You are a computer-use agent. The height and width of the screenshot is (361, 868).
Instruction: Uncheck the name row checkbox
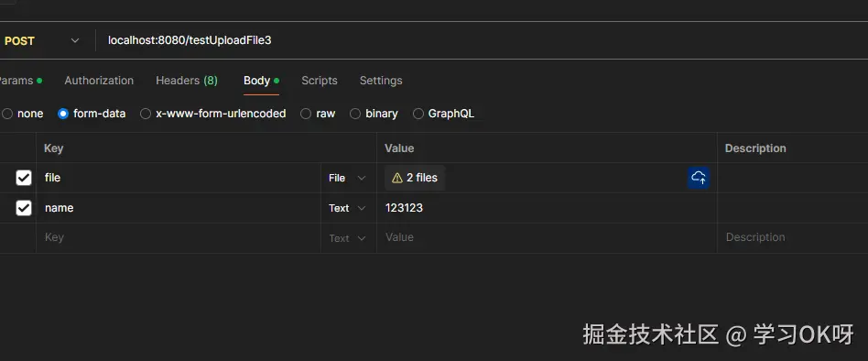24,208
